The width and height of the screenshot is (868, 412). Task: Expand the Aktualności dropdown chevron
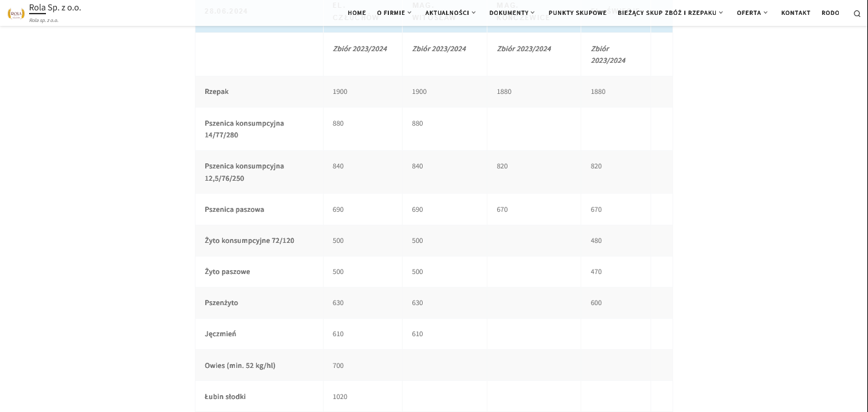click(x=474, y=13)
